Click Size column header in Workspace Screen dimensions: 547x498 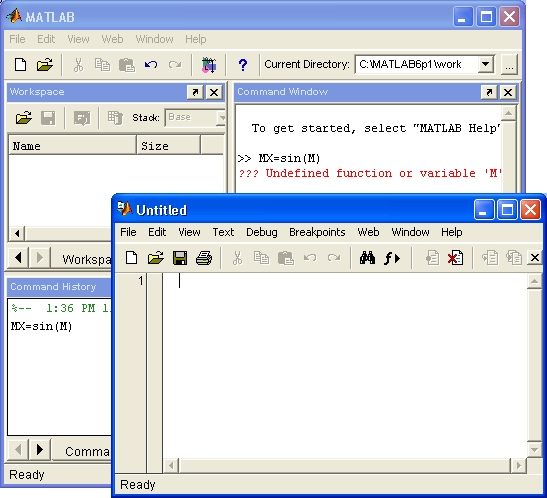(x=168, y=145)
